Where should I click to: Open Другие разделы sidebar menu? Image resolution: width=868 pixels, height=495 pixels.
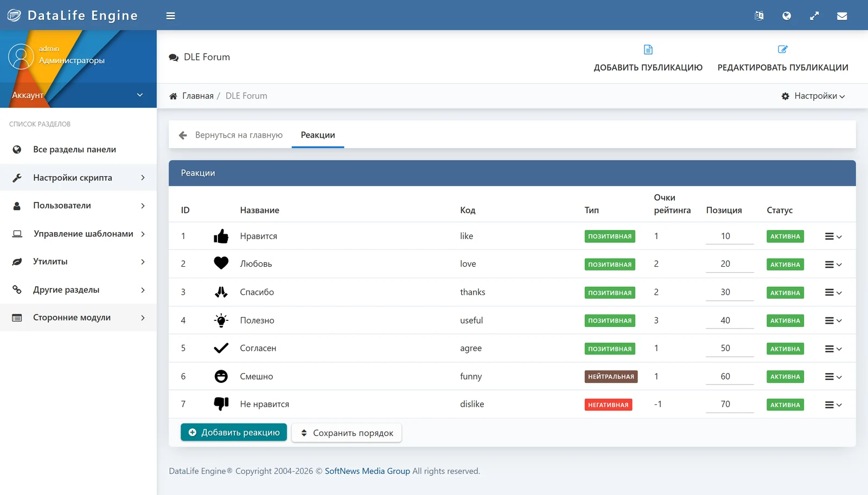(78, 290)
